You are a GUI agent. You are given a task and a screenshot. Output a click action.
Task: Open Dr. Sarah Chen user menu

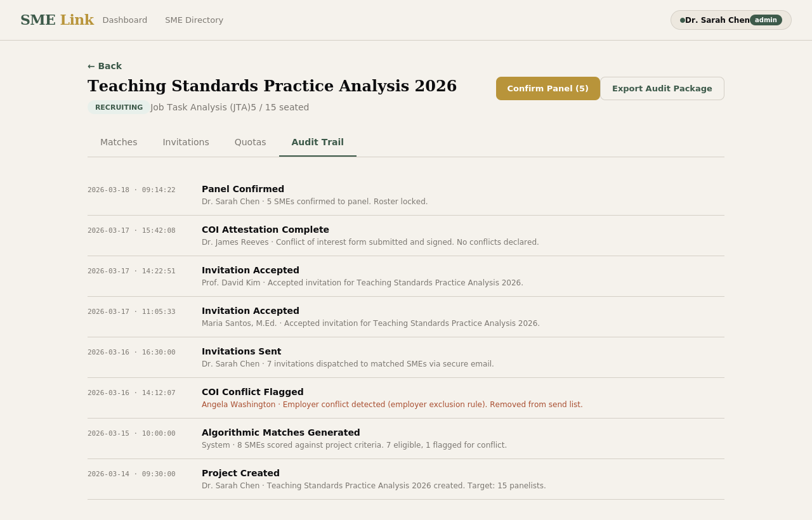click(717, 20)
